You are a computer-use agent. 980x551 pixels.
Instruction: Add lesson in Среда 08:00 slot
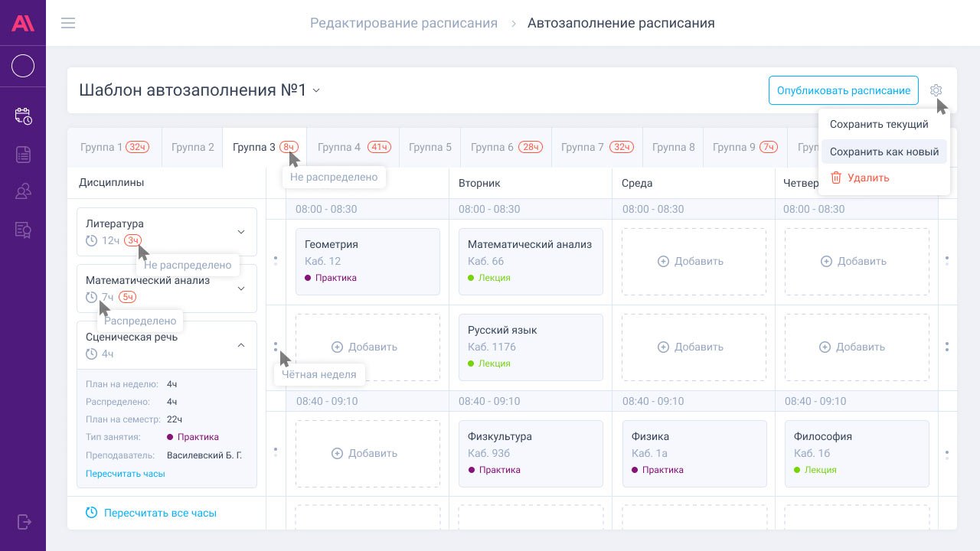pos(694,262)
